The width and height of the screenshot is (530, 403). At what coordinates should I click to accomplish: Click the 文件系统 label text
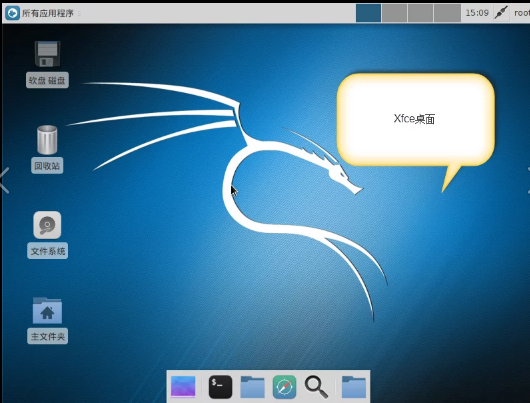point(48,251)
